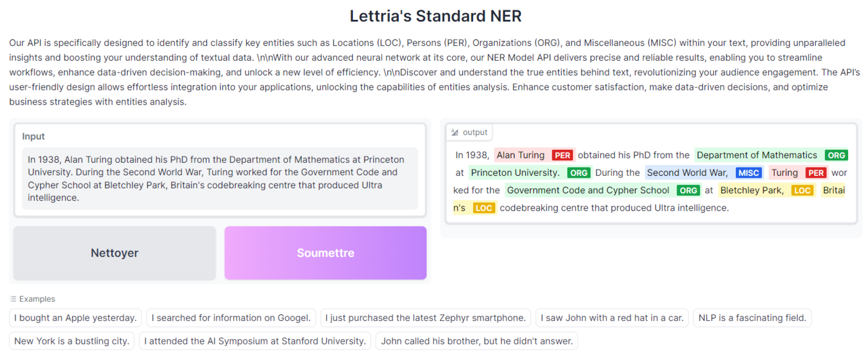Viewport: 868px width, 355px height.
Task: Click the Lettria's Standard NER heading
Action: 435,16
